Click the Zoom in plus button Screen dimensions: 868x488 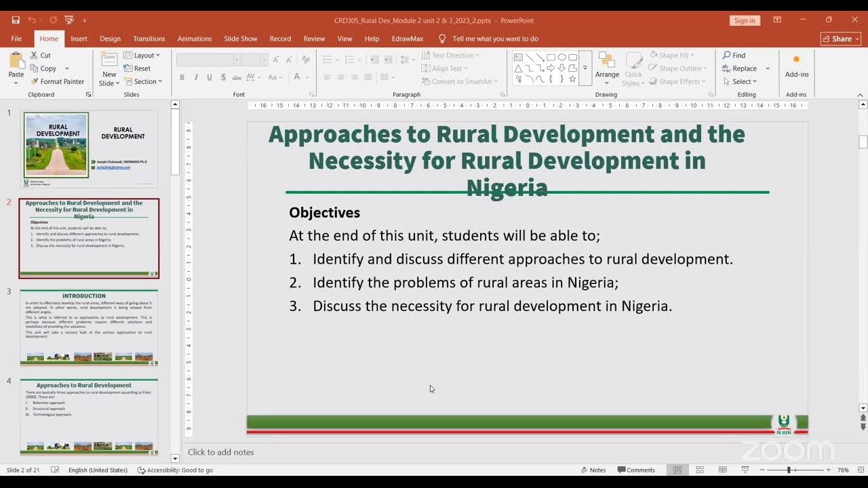[x=829, y=470]
